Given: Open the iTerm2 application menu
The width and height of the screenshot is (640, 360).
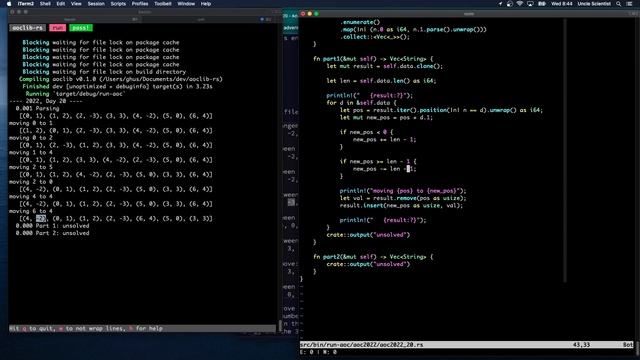Looking at the screenshot, I should tap(26, 4).
